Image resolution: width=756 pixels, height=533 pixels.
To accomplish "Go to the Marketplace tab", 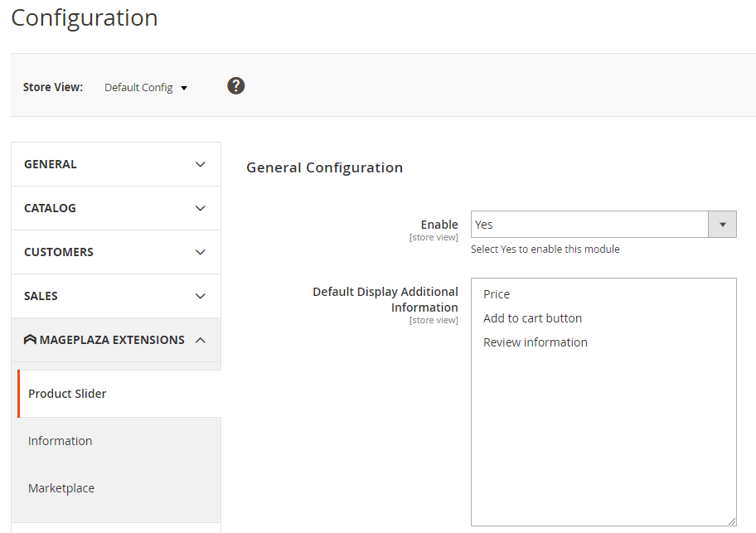I will 61,488.
